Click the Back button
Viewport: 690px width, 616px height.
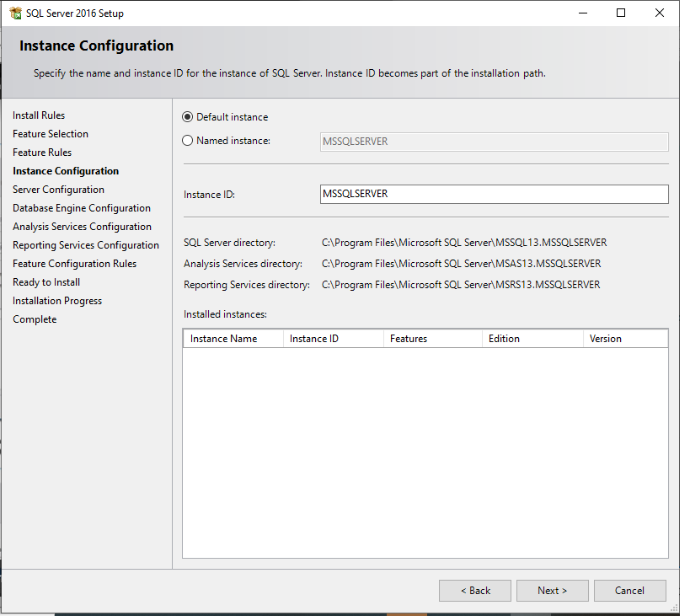(475, 591)
